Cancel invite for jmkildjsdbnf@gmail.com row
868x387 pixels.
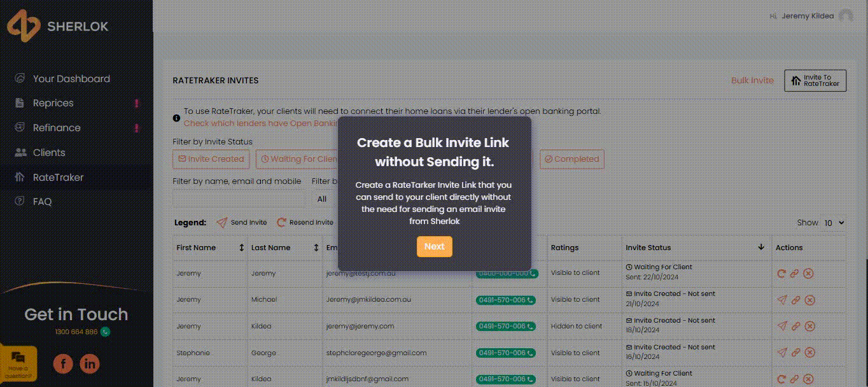(x=809, y=379)
